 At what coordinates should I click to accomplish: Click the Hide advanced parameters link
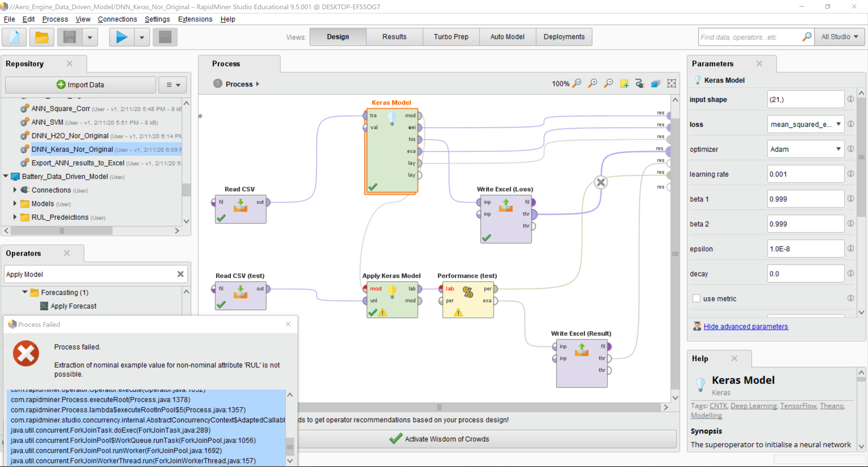pyautogui.click(x=746, y=327)
